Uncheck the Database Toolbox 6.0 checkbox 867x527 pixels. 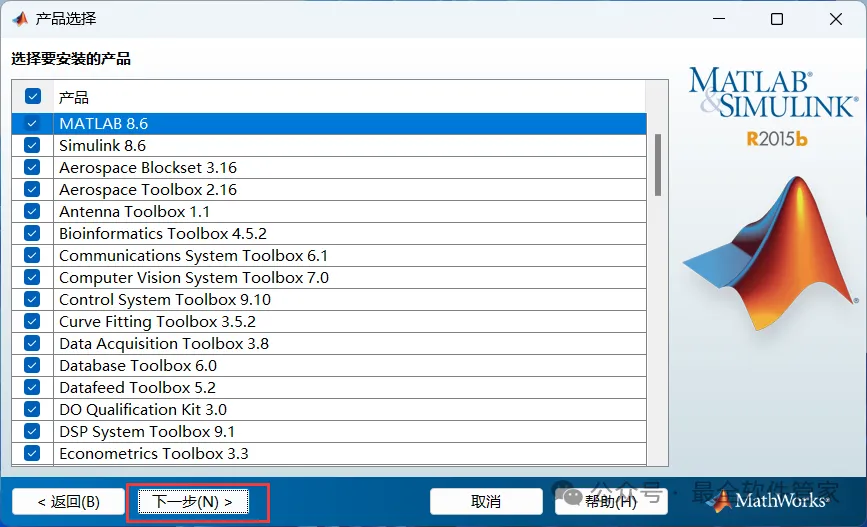pos(32,365)
